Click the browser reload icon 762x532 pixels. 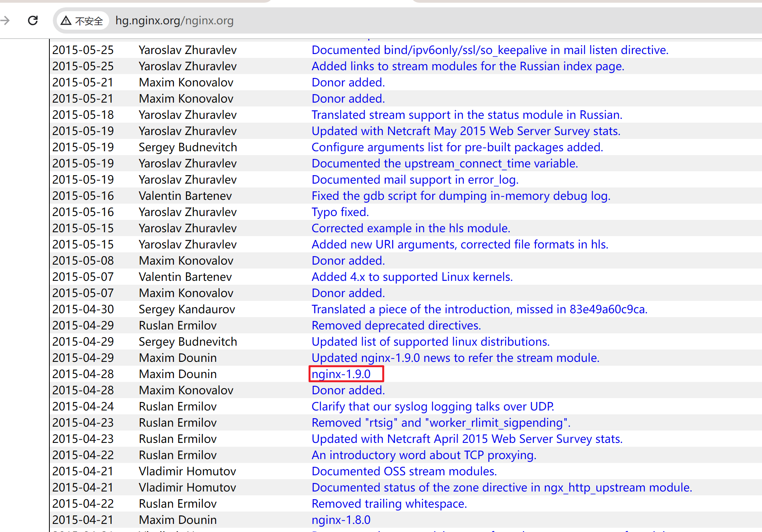[x=33, y=20]
